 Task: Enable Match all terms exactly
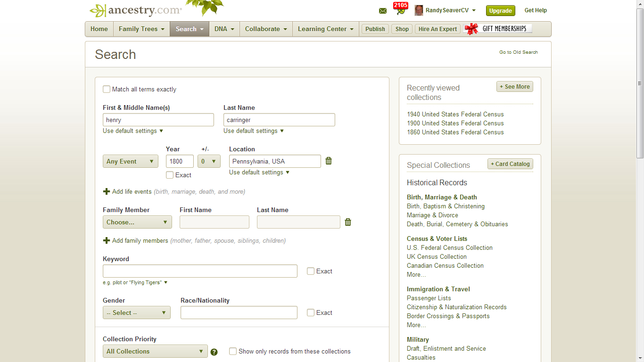pos(107,89)
